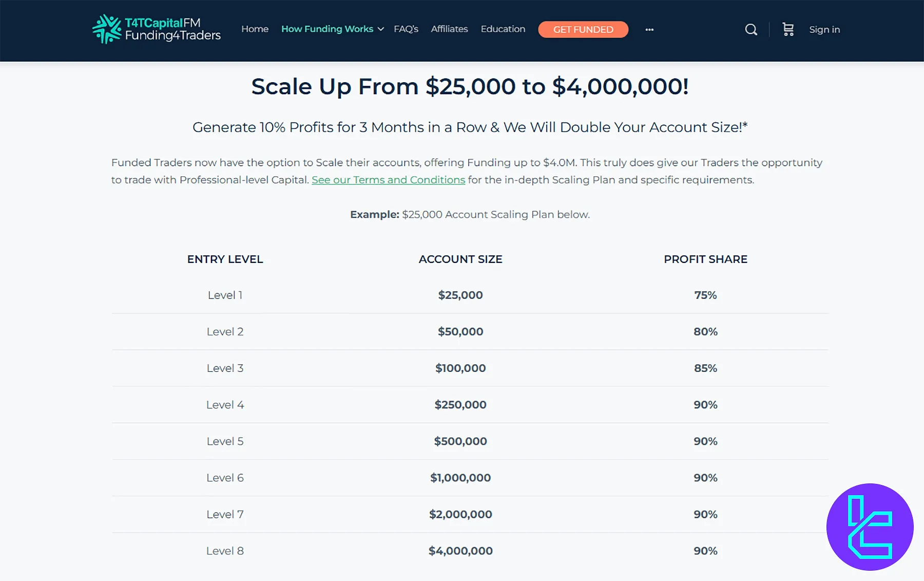The width and height of the screenshot is (924, 581).
Task: Open How Funding Works menu item
Action: (327, 29)
